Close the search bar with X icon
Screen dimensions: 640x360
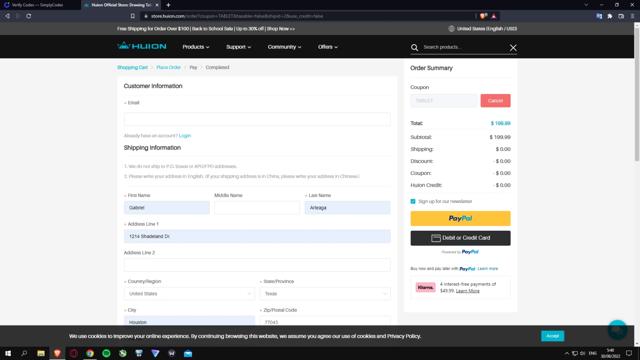click(x=513, y=48)
